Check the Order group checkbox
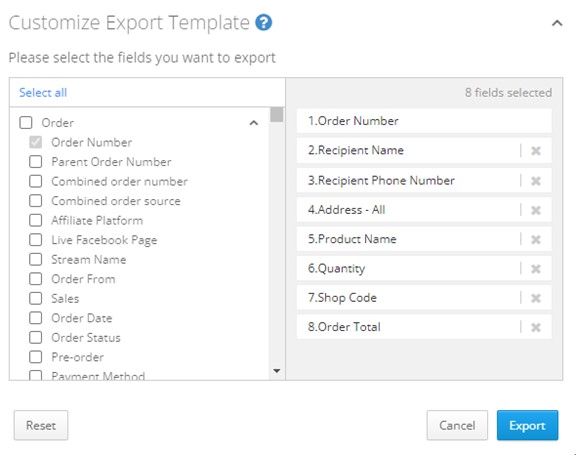 click(x=26, y=122)
